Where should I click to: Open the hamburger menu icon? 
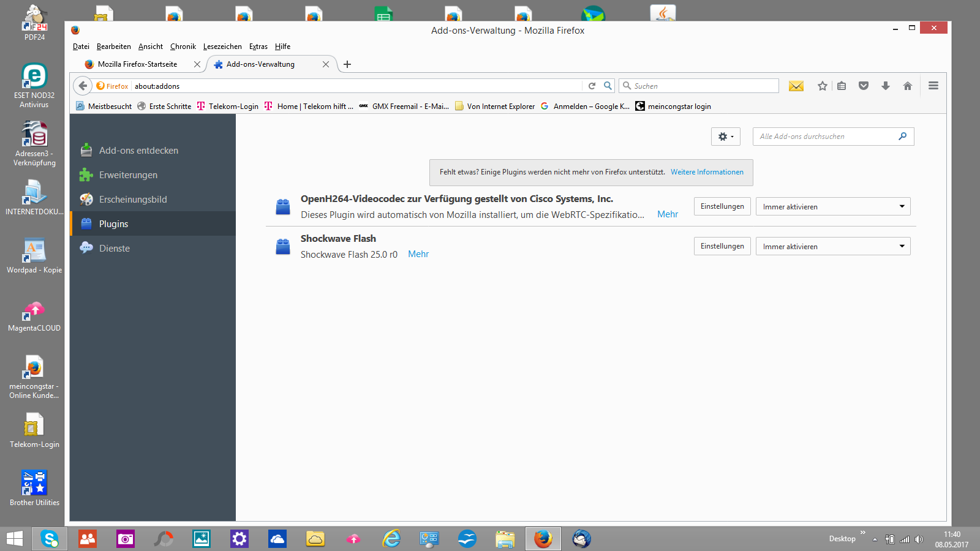pos(933,86)
